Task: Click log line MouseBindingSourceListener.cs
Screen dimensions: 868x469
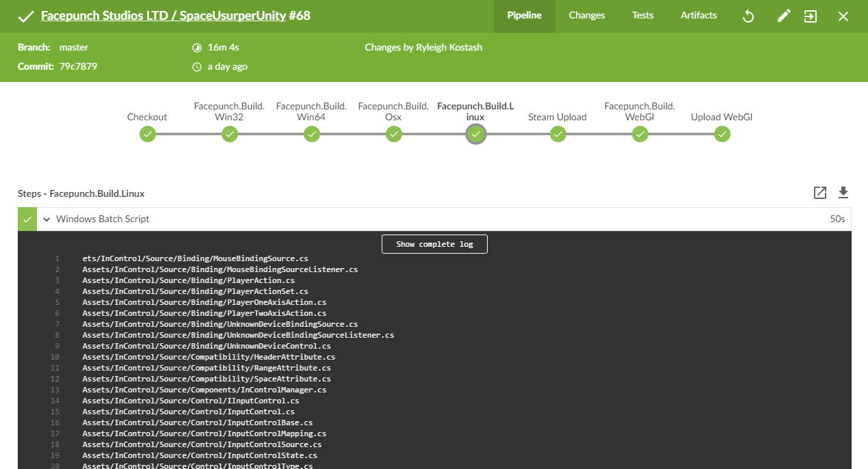Action: pyautogui.click(x=220, y=269)
